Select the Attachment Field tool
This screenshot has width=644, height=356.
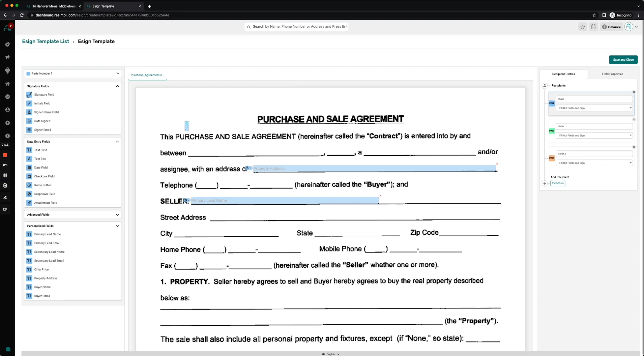click(45, 203)
